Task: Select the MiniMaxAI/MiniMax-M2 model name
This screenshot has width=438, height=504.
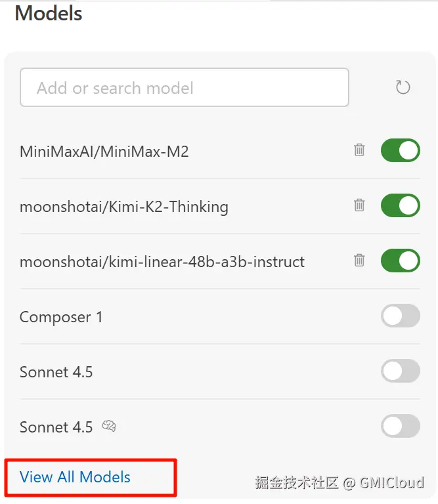Action: pos(104,152)
